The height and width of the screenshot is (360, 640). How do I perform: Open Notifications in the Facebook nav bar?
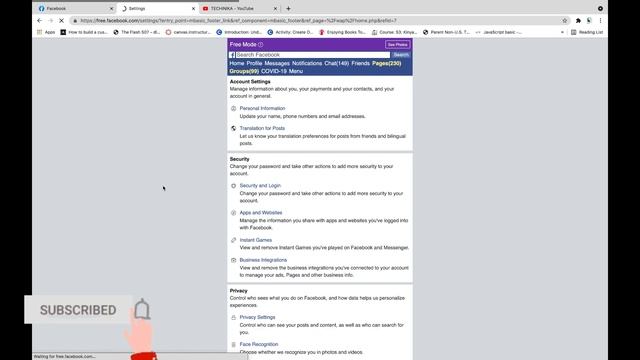click(307, 64)
